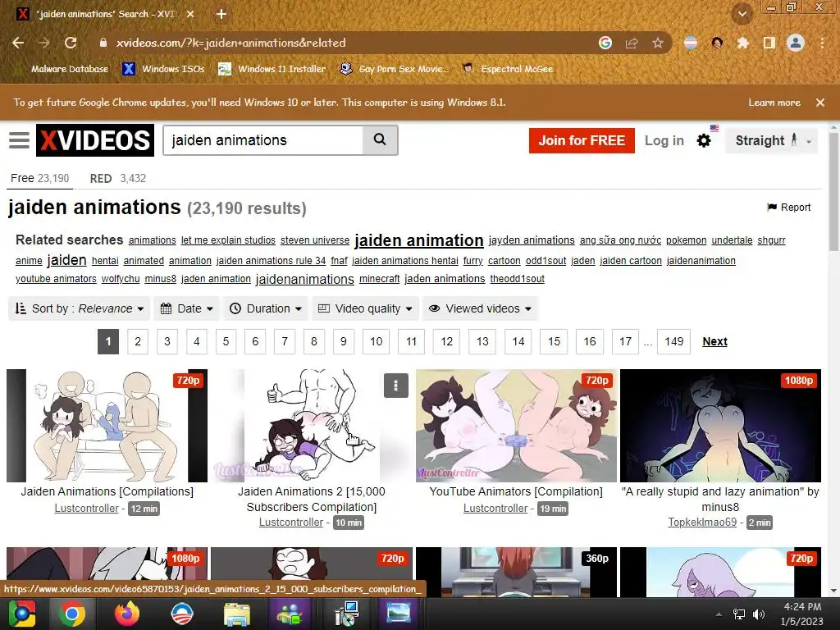The height and width of the screenshot is (630, 840).
Task: Expand the Date filter dropdown
Action: tap(186, 308)
